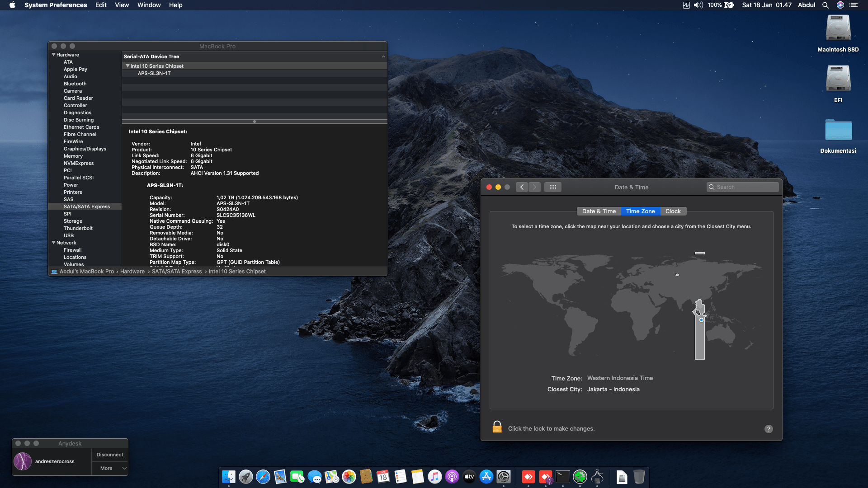This screenshot has width=868, height=488.
Task: Select APS-SL3N-1T in device tree
Action: tap(154, 73)
